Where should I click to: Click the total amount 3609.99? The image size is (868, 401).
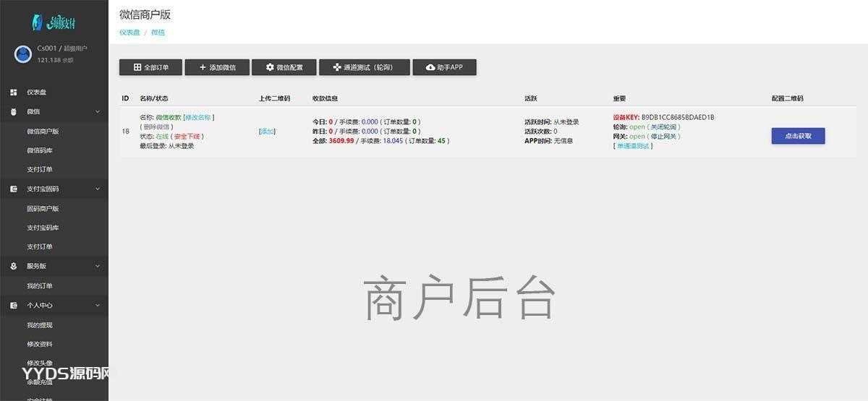341,141
